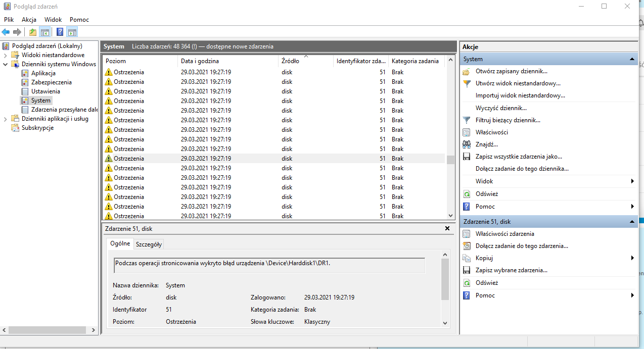Click the Otwórz zapisany dziennik folder icon
Viewport: 644px width, 349px height.
tap(467, 71)
